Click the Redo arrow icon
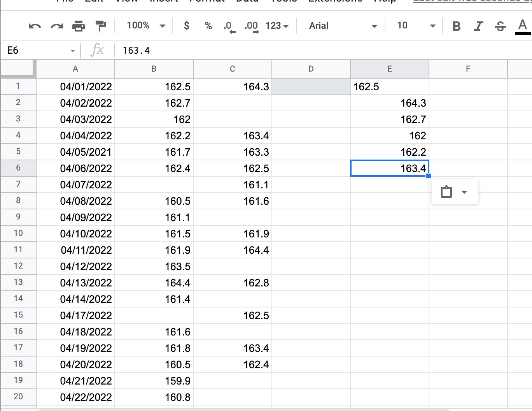The image size is (532, 411). coord(57,26)
